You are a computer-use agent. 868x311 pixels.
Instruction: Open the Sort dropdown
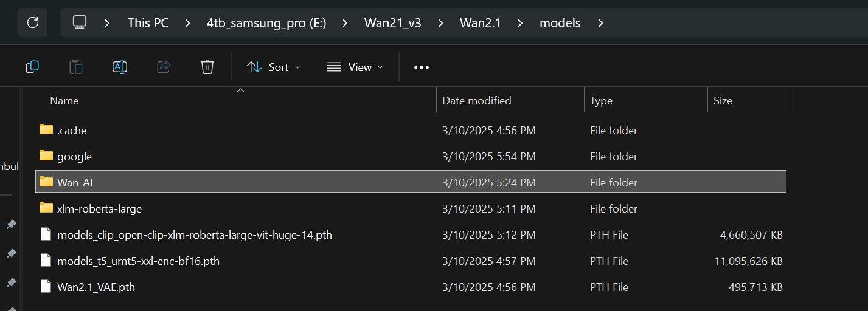pyautogui.click(x=274, y=67)
